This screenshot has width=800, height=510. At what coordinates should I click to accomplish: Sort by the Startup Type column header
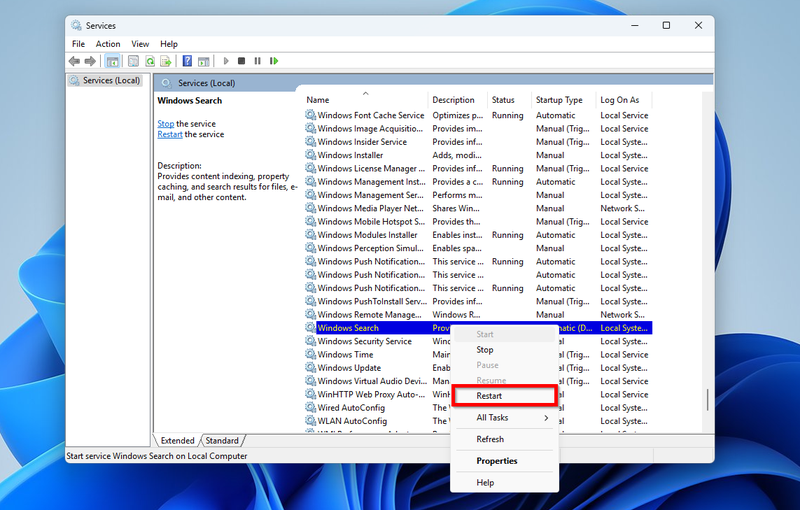564,100
